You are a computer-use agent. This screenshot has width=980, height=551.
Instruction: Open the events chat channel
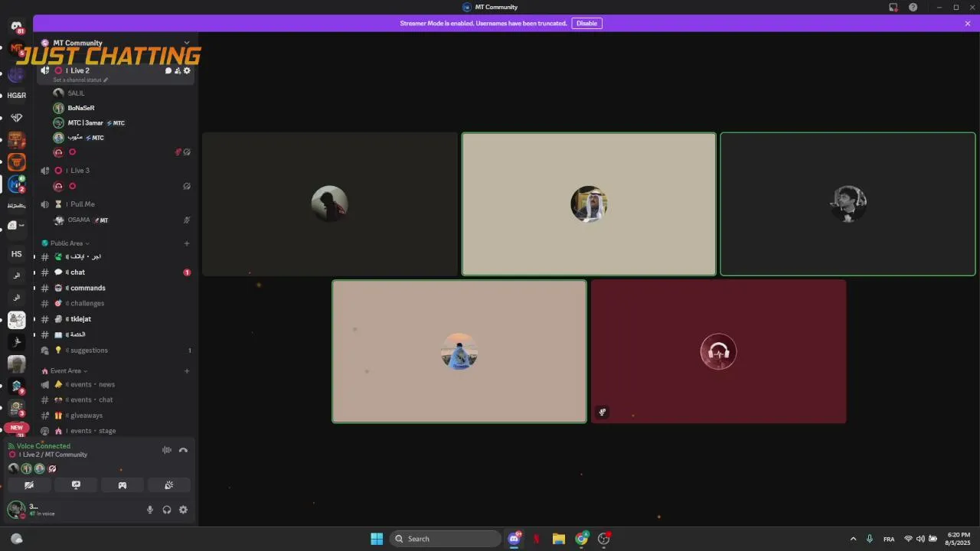(x=115, y=399)
